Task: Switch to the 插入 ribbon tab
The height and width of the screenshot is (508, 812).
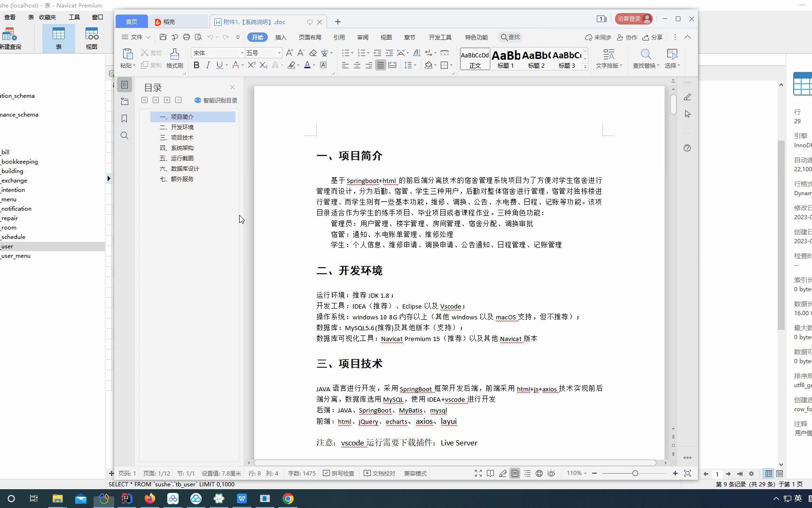Action: [281, 37]
